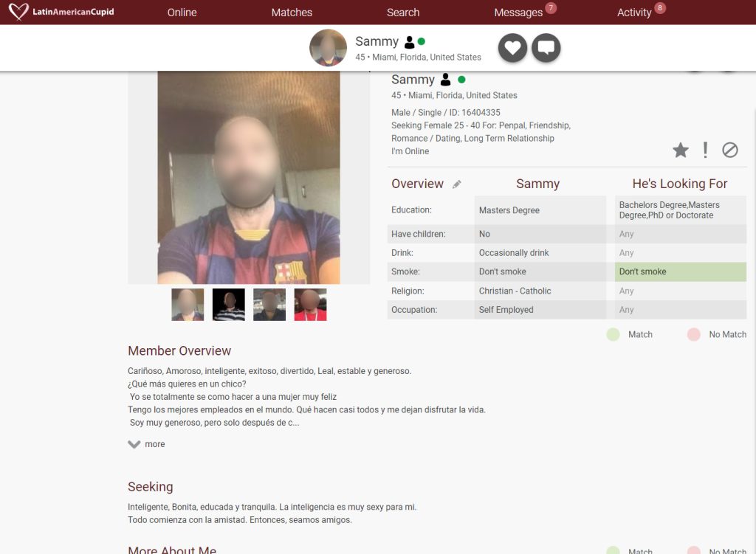Expand the Member Overview with more chevron
The width and height of the screenshot is (756, 554).
[x=134, y=444]
